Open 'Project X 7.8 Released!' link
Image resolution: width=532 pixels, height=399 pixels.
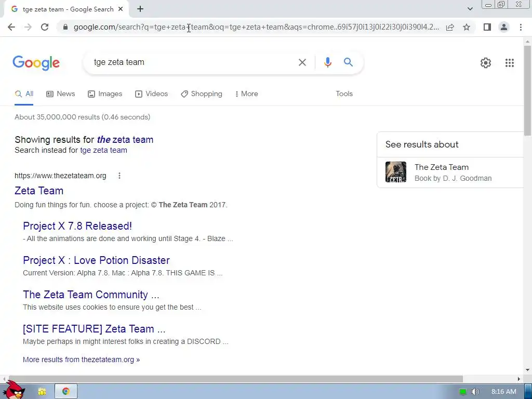(x=77, y=226)
